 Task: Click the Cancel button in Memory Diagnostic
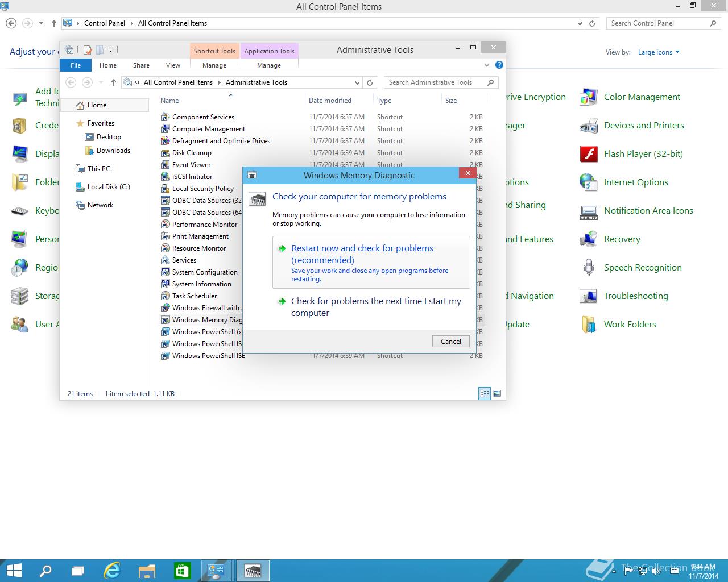pyautogui.click(x=451, y=341)
